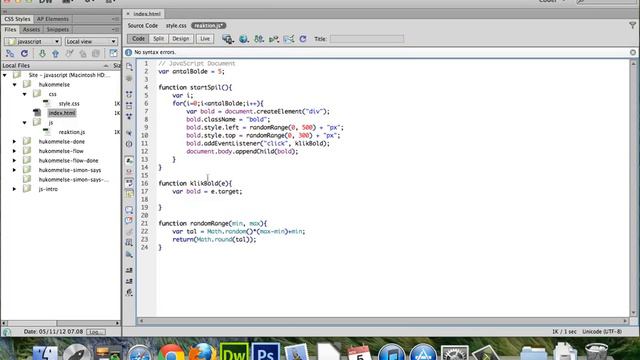Viewport: 640px width, 360px height.
Task: Click into the Title input field
Action: pos(367,39)
